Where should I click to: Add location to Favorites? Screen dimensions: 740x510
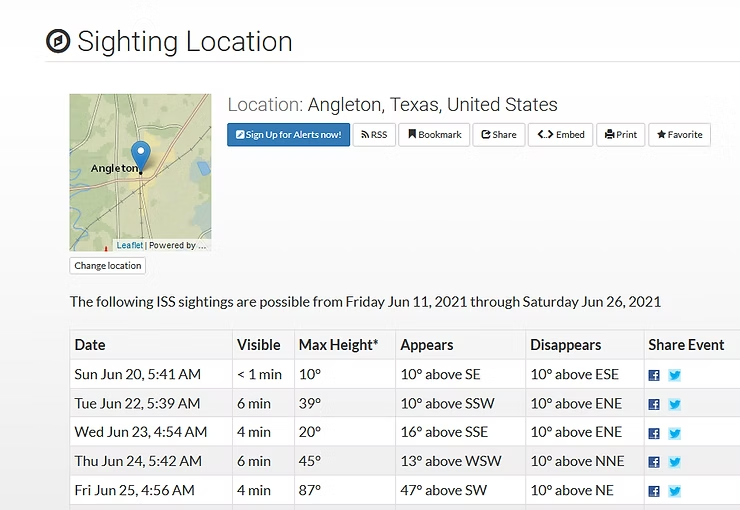pyautogui.click(x=679, y=135)
